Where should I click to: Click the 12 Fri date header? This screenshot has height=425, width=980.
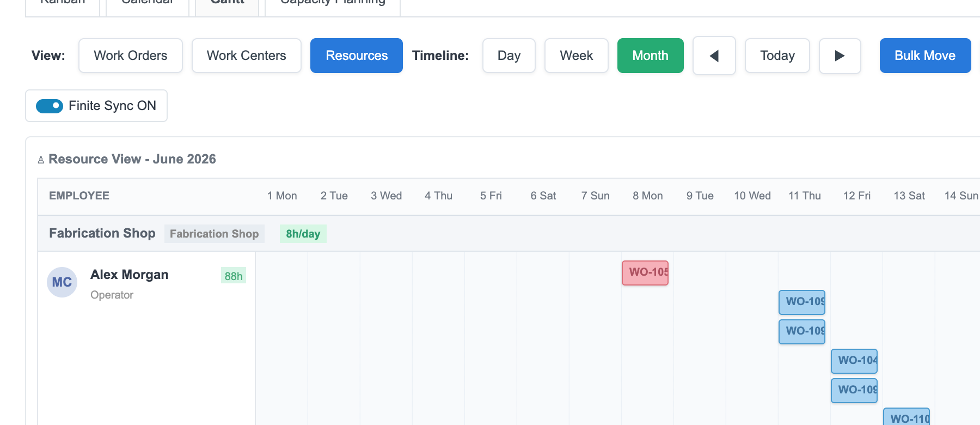tap(857, 196)
